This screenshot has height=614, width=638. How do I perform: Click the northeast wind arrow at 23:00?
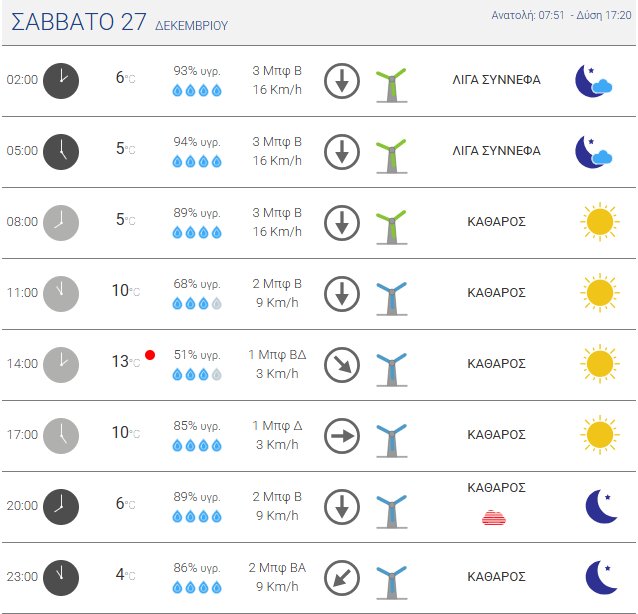click(x=342, y=577)
